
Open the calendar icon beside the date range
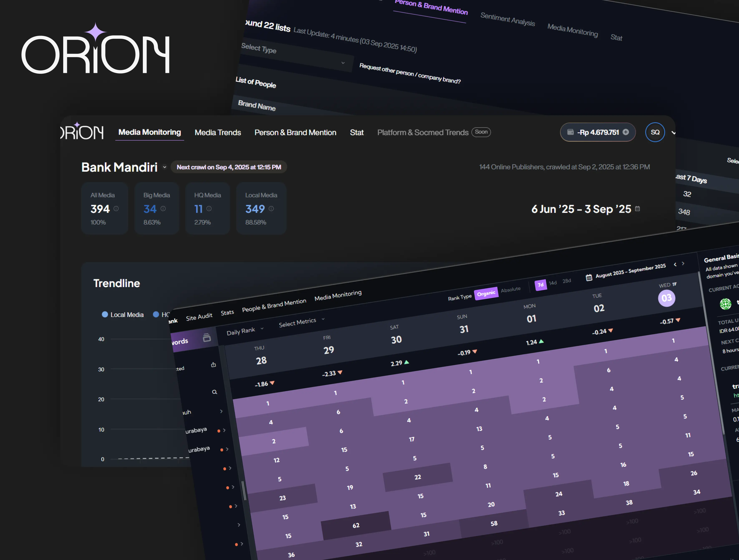(637, 209)
